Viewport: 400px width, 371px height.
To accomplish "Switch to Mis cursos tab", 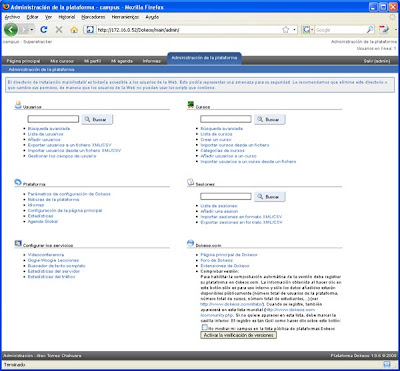I will tap(62, 61).
